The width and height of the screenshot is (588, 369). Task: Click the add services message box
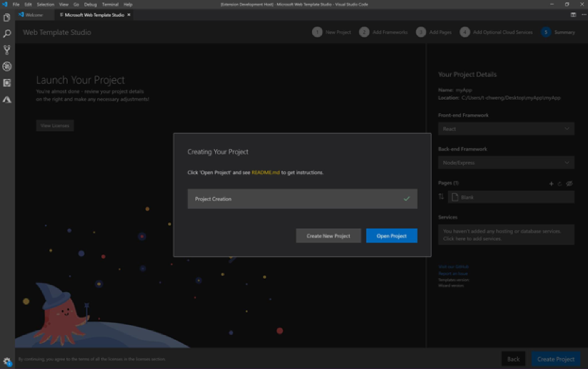point(506,235)
